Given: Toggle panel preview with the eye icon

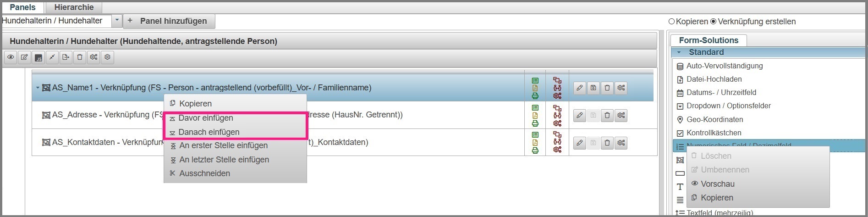Looking at the screenshot, I should click(x=11, y=57).
